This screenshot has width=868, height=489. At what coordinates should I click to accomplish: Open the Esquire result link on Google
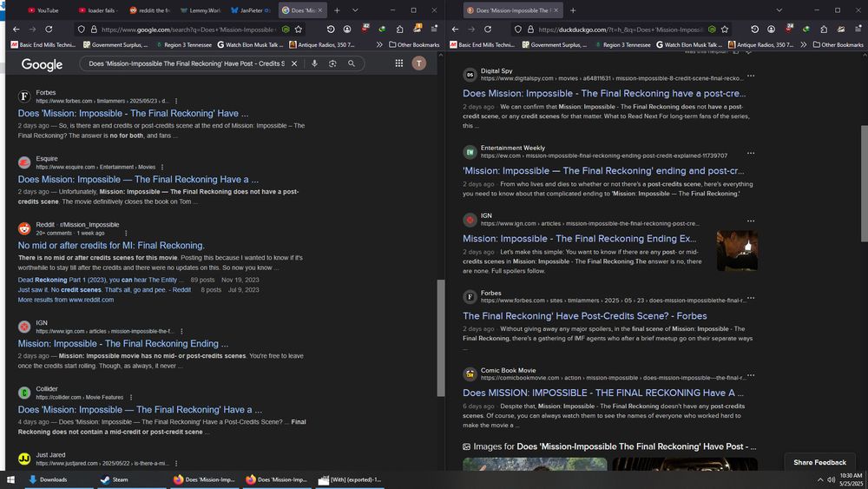138,180
